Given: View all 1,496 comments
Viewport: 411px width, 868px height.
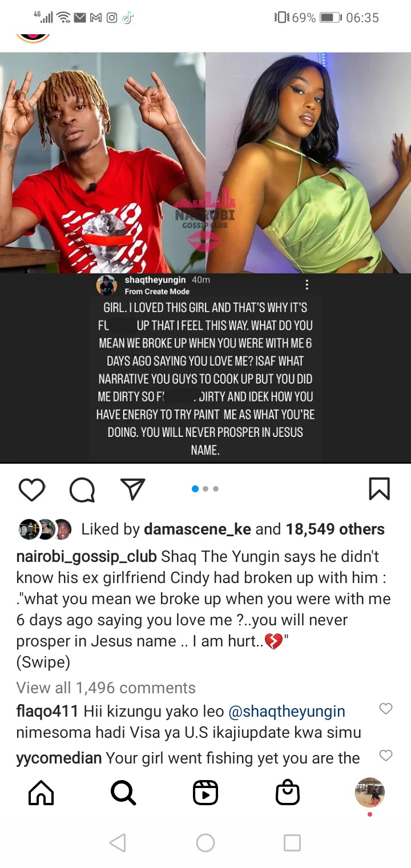Looking at the screenshot, I should coord(106,688).
